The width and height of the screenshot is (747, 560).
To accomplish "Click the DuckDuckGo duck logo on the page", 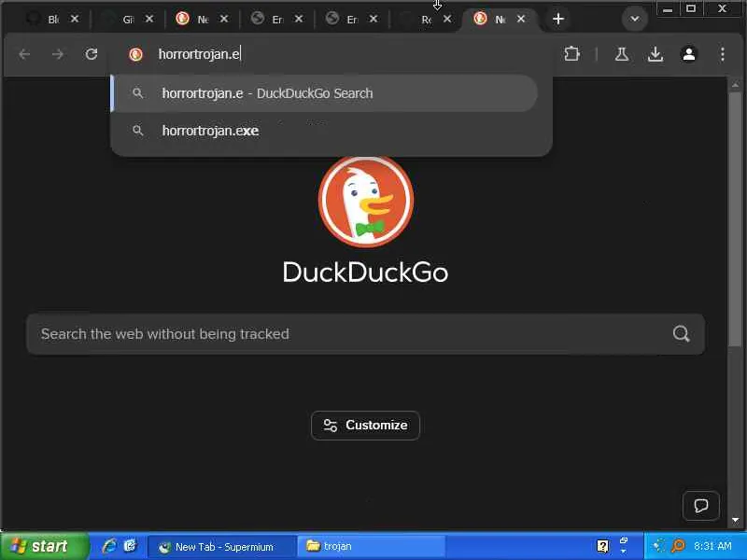I will (x=365, y=201).
